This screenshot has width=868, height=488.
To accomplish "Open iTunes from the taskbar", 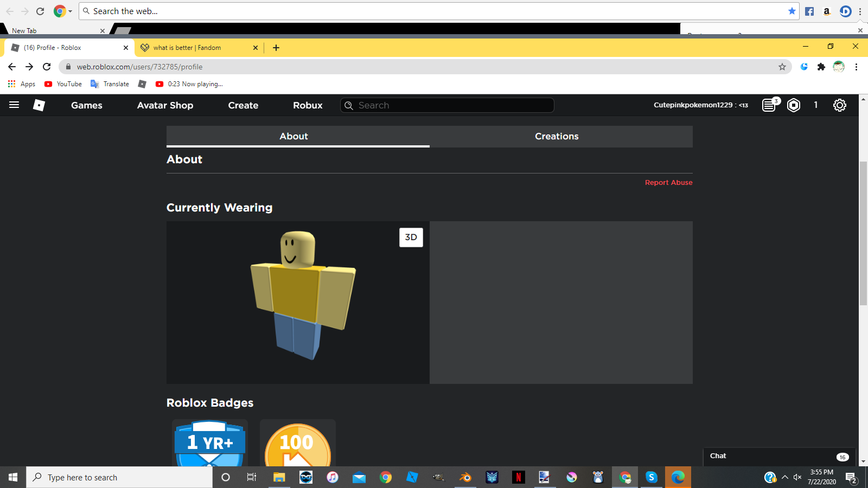I will tap(333, 477).
